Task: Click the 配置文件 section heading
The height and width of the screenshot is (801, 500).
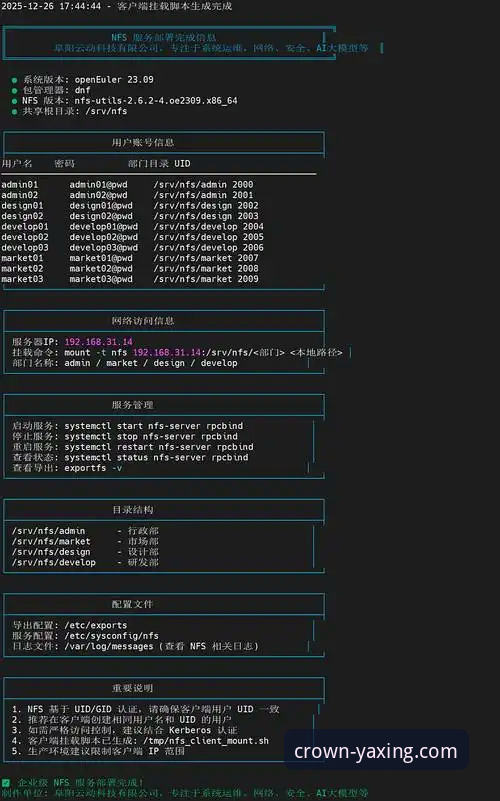Action: [x=133, y=604]
